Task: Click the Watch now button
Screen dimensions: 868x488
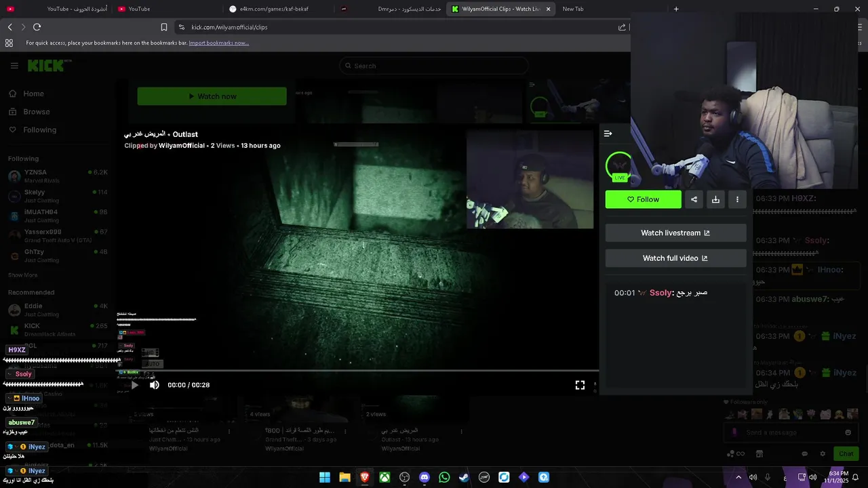Action: (x=212, y=96)
